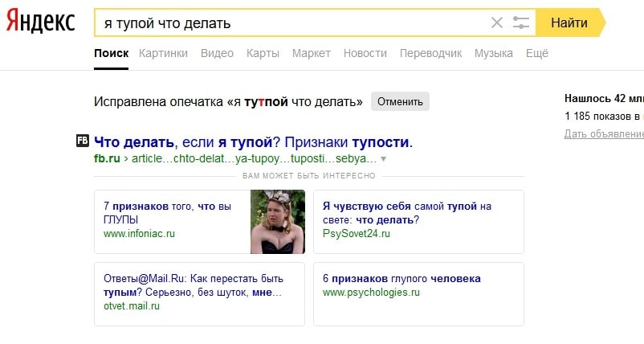644x344 pixels.
Task: Cancel typo correction with Отменить
Action: (400, 101)
